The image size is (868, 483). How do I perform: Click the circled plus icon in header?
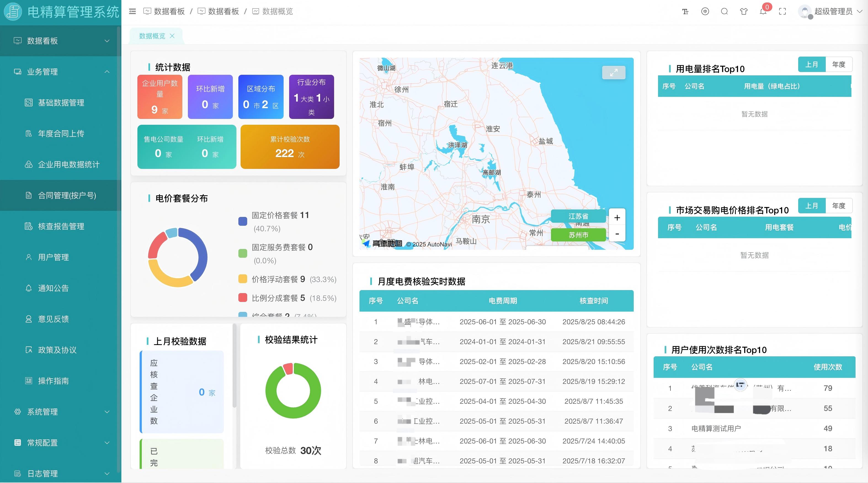coord(705,12)
